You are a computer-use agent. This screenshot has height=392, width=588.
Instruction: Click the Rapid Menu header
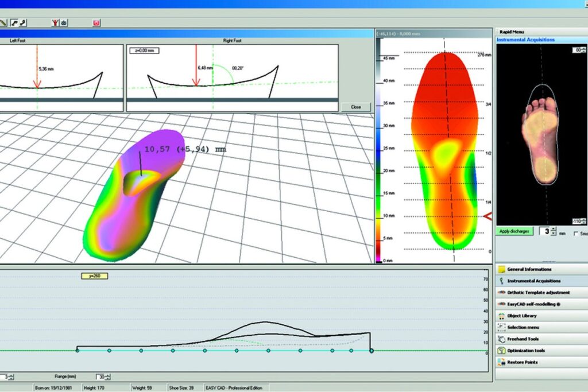[x=512, y=32]
